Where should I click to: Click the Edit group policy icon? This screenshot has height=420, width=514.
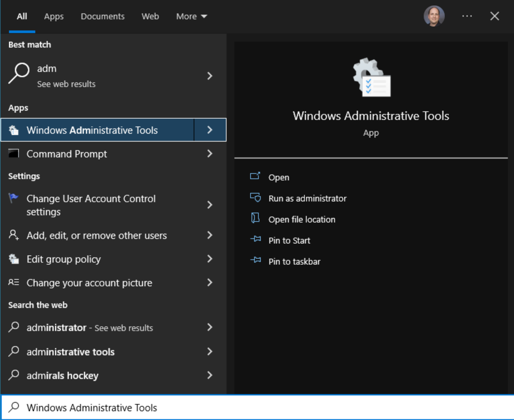pos(14,259)
